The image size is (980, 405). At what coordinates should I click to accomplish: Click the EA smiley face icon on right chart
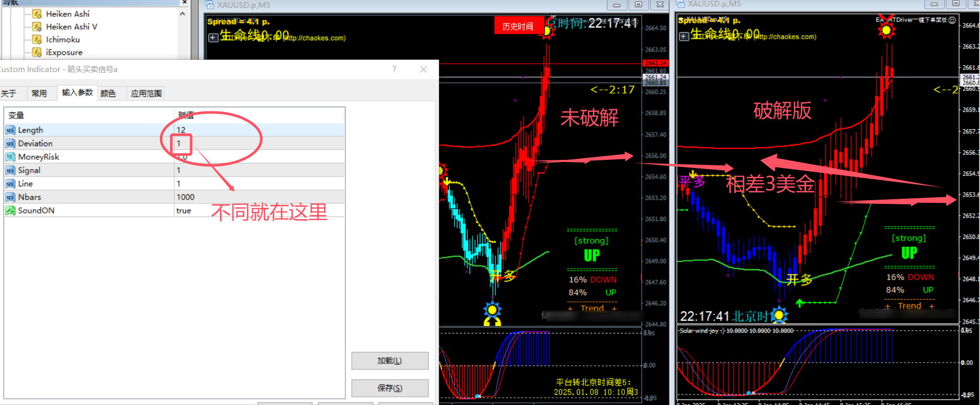click(x=952, y=20)
